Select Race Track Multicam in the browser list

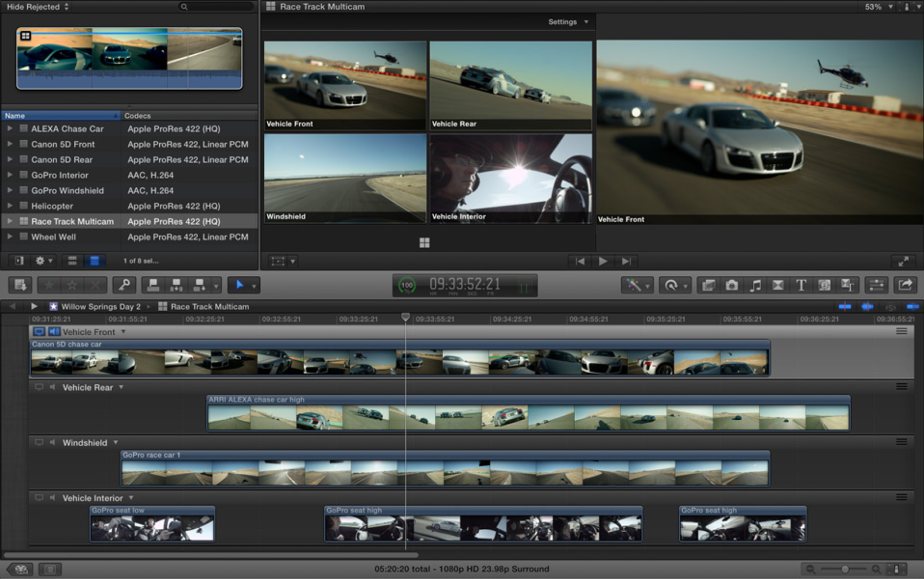pos(70,221)
